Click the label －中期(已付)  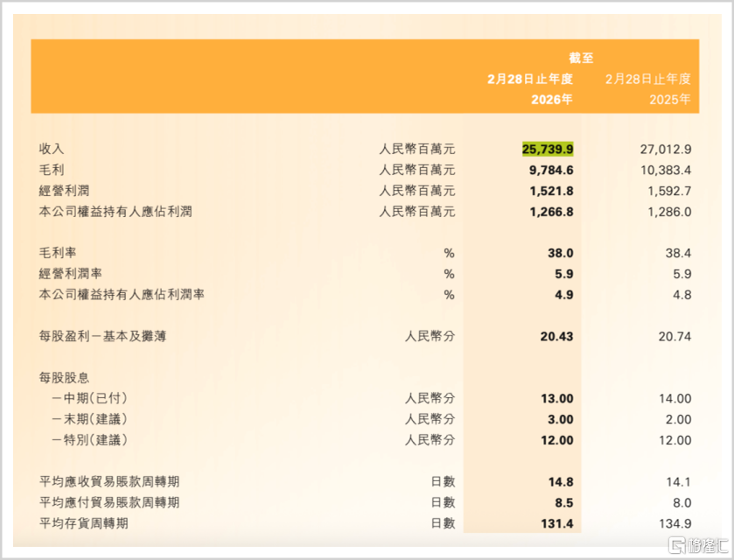89,398
